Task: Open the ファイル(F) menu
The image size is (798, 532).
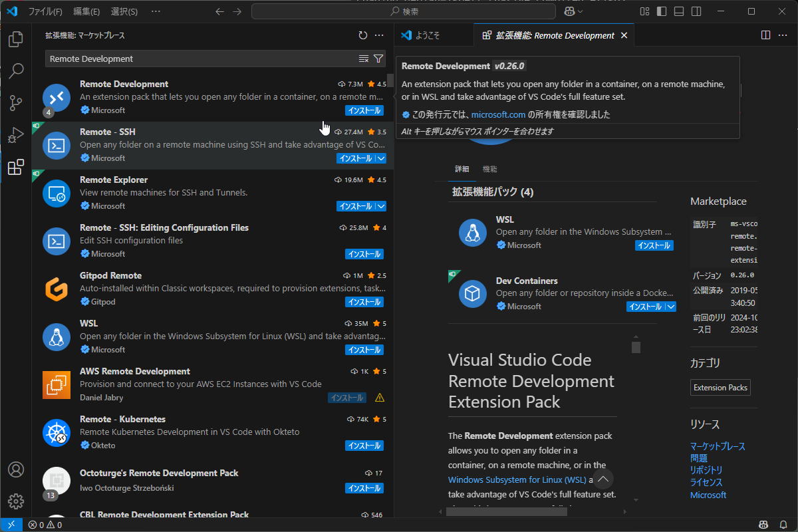Action: point(45,11)
